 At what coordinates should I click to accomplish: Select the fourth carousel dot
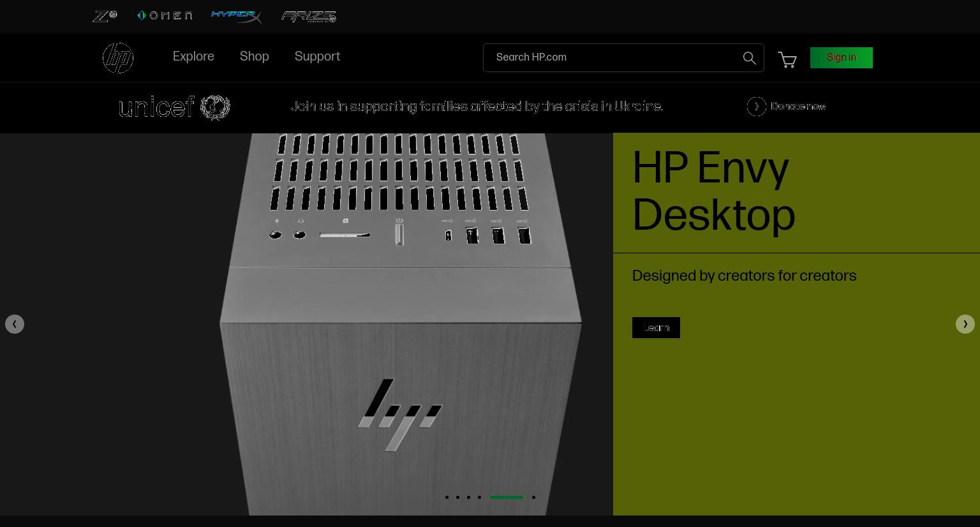coord(479,497)
